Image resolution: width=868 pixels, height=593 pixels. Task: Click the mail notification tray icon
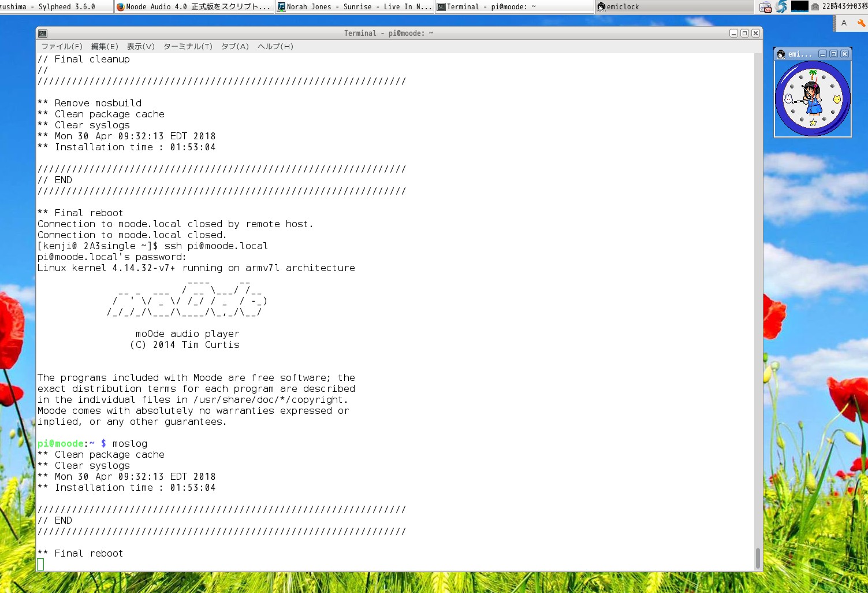765,7
